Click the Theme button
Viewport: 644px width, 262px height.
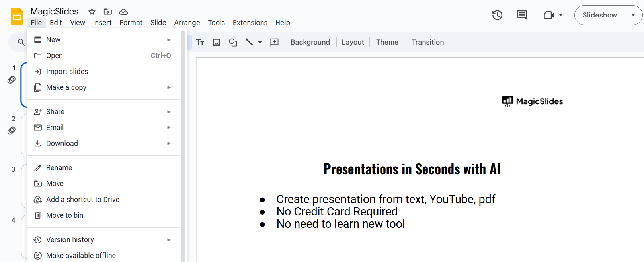(387, 42)
